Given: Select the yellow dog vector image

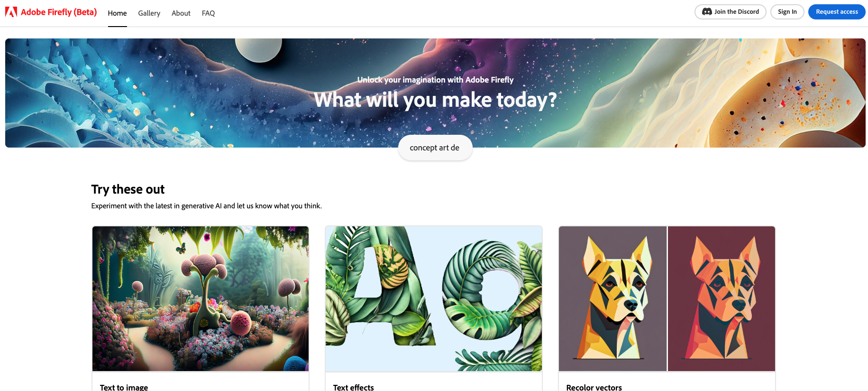Looking at the screenshot, I should point(612,298).
